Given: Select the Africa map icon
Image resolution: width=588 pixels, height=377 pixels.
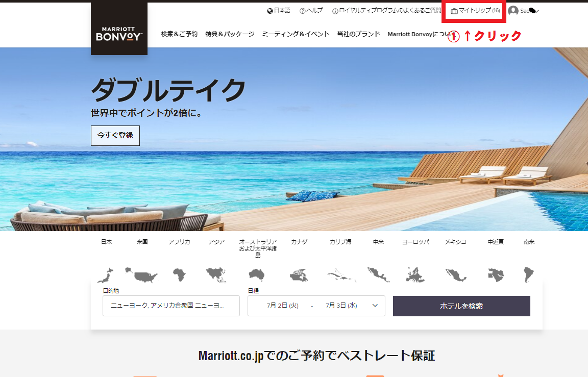Looking at the screenshot, I should coord(179,274).
